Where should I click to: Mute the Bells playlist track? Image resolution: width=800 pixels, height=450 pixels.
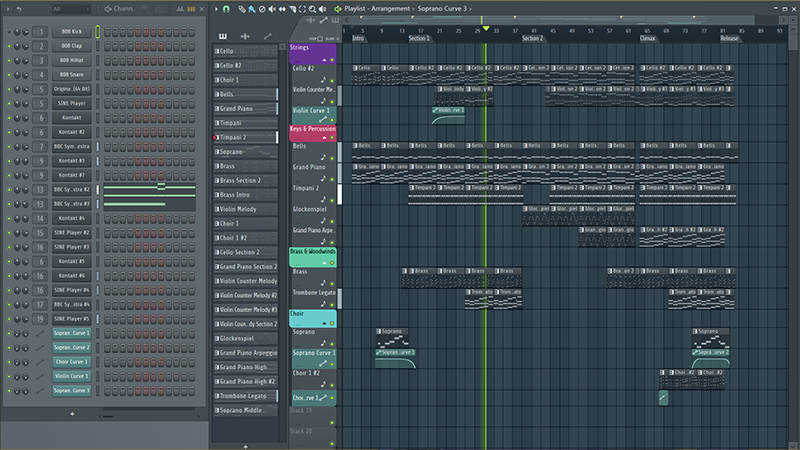point(332,158)
